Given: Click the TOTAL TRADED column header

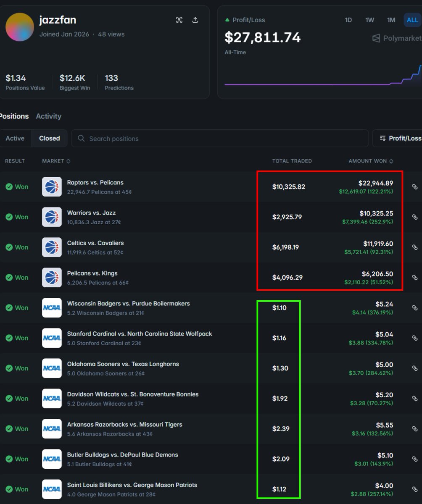Looking at the screenshot, I should pyautogui.click(x=292, y=161).
